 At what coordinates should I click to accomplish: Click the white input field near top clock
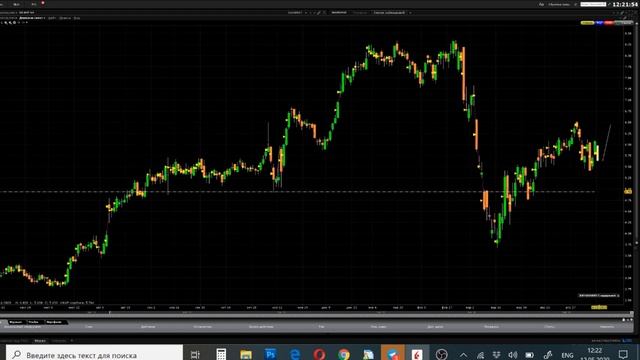pos(593,4)
